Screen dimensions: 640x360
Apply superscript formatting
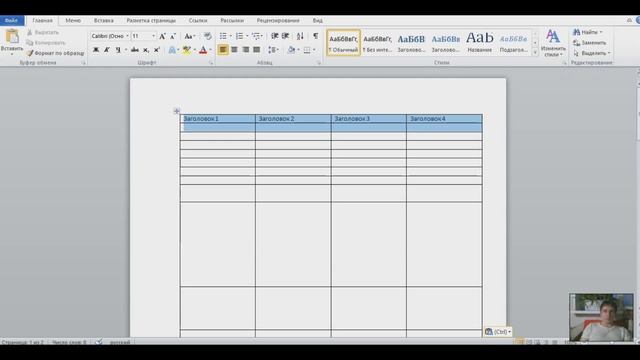pyautogui.click(x=157, y=50)
